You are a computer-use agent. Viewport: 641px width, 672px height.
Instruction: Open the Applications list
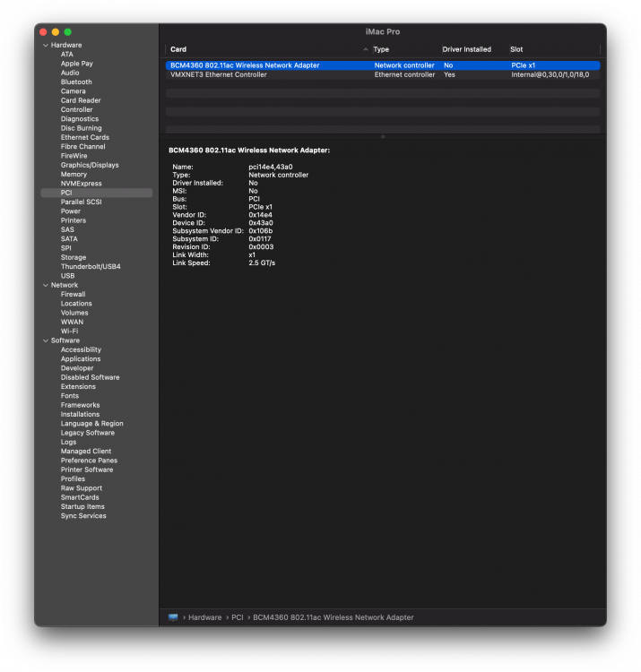pos(81,358)
